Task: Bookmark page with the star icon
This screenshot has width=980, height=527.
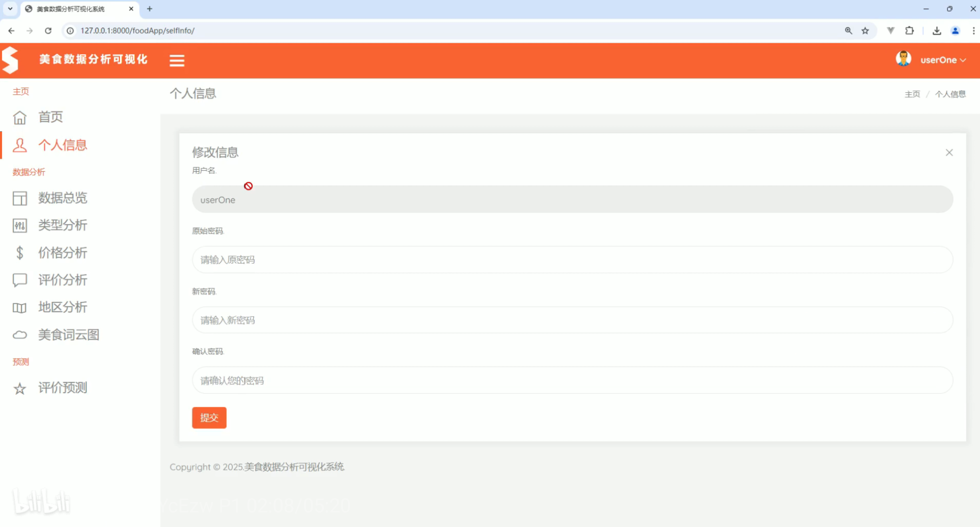Action: click(865, 31)
